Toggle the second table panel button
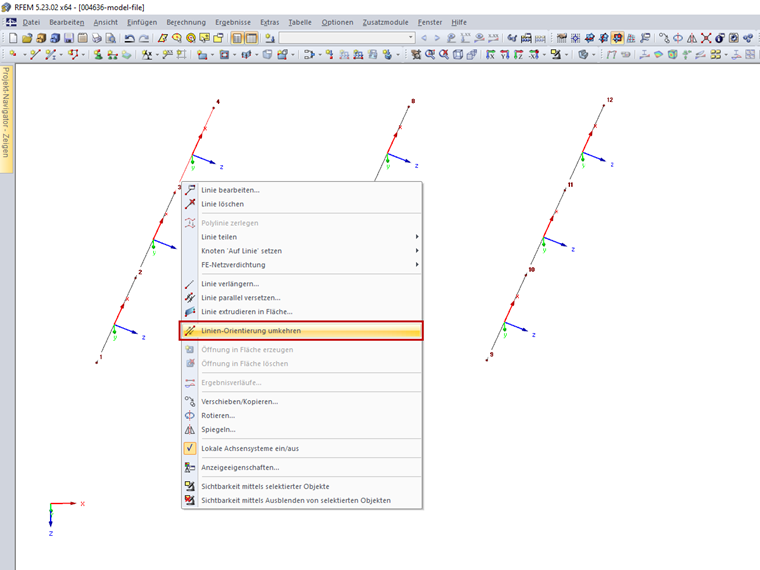 252,38
